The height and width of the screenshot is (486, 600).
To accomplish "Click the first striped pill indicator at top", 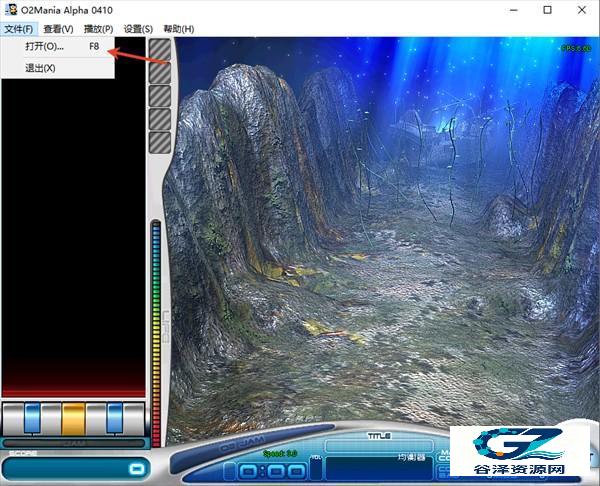I will tap(160, 49).
